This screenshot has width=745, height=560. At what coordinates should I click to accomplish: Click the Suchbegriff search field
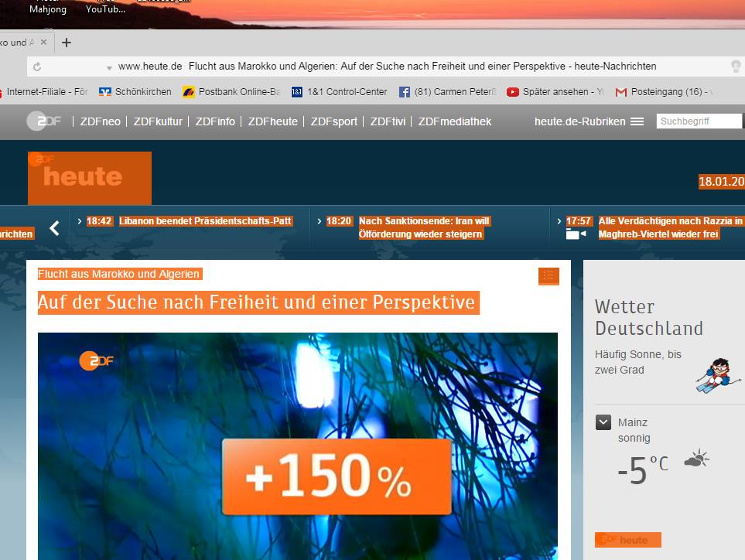[x=698, y=121]
